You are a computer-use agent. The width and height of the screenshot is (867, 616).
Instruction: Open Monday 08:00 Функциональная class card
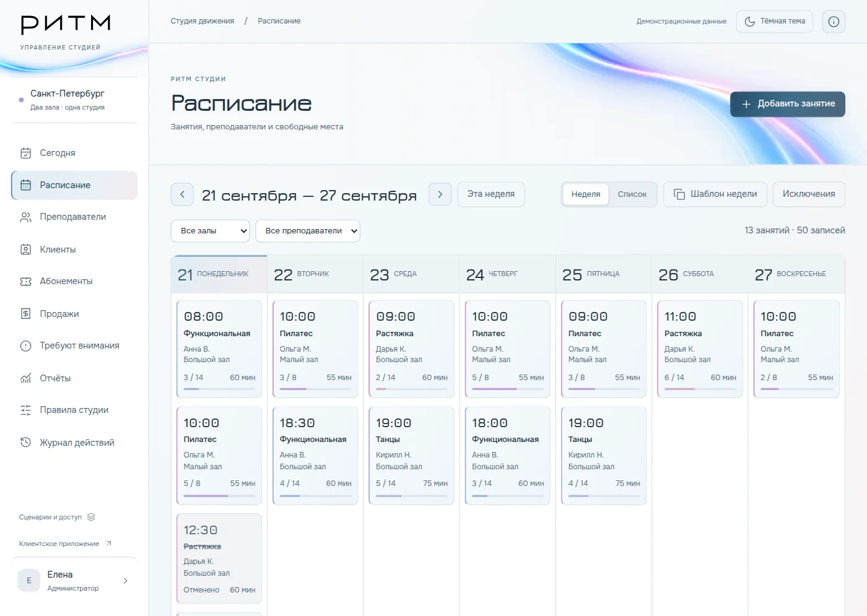click(x=219, y=349)
